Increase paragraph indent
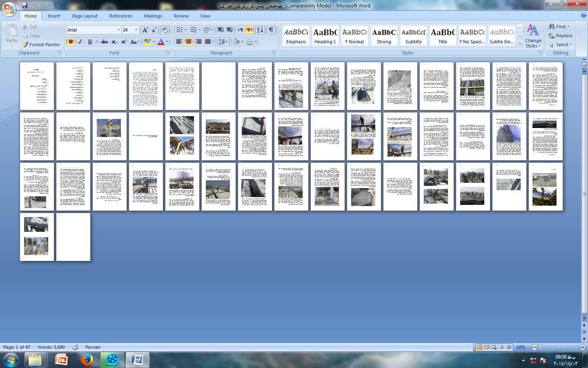Viewport: 588px width, 368px height. [x=230, y=30]
